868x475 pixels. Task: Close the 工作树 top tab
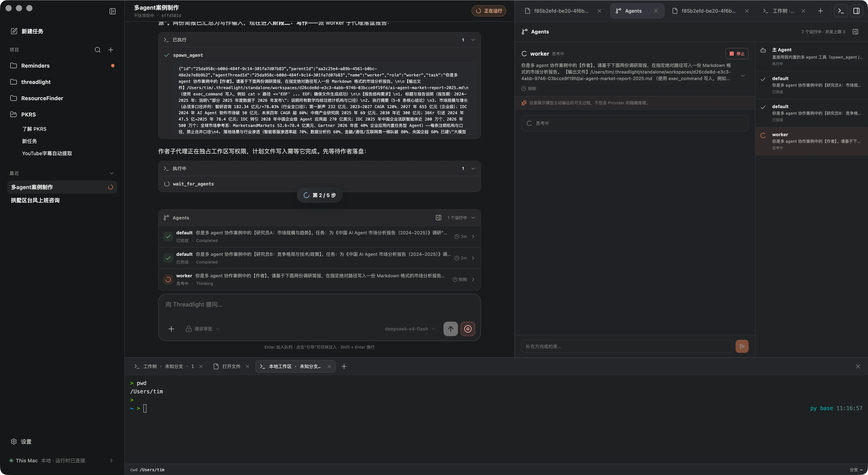click(x=803, y=11)
